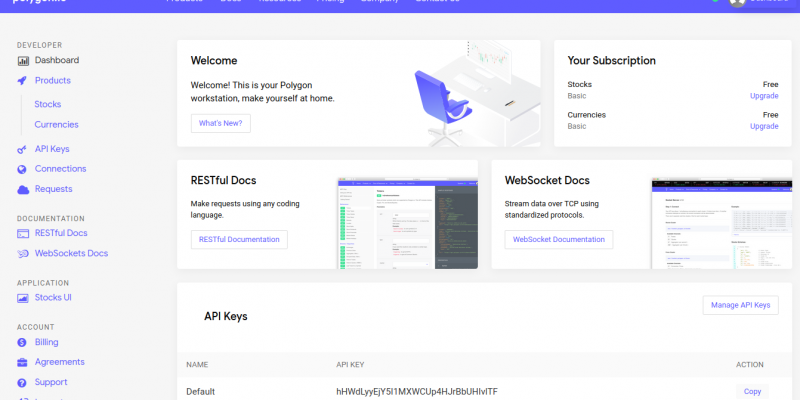Open the Requests page

tap(54, 189)
